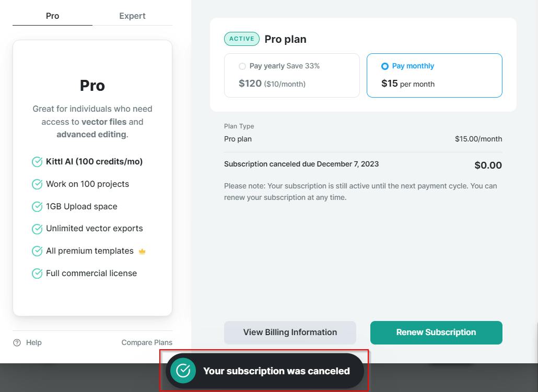Click the ACTIVE status badge
This screenshot has width=538, height=392.
click(x=242, y=39)
